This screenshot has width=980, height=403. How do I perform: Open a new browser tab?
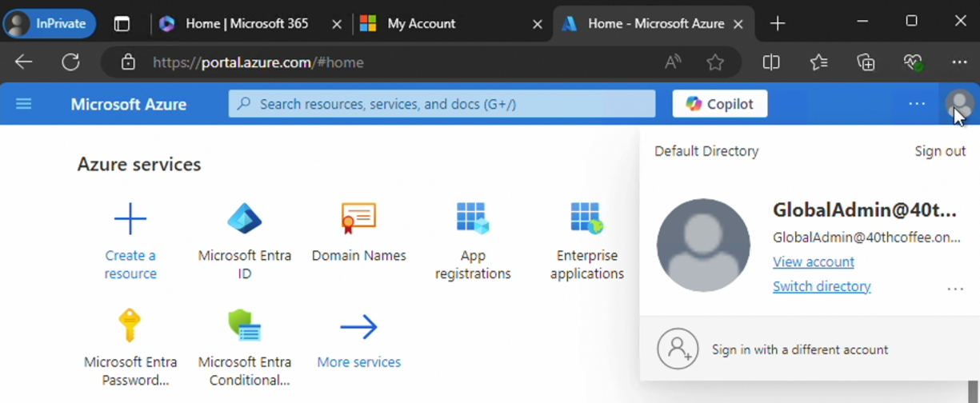pyautogui.click(x=777, y=24)
